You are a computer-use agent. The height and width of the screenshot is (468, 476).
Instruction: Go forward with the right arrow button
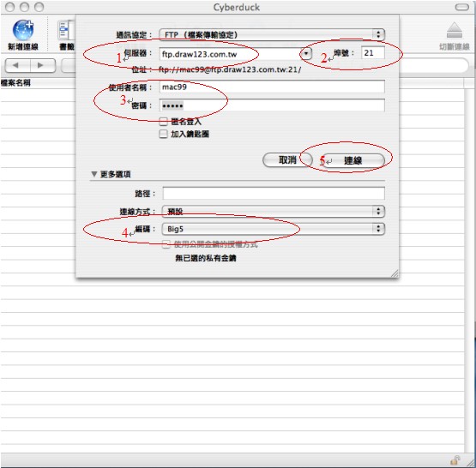[43, 65]
